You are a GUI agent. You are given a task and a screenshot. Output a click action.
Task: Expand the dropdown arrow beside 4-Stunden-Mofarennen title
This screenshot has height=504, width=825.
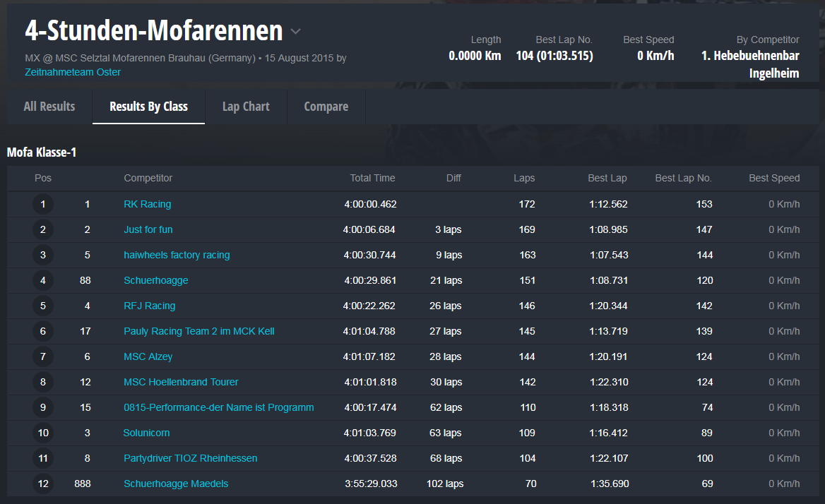click(296, 32)
